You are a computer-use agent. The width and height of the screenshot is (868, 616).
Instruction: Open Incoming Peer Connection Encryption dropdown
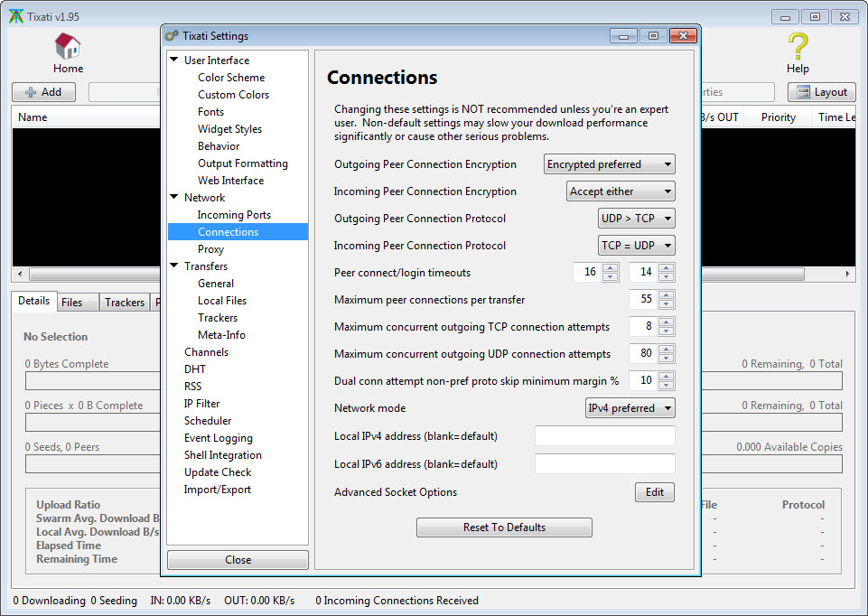click(621, 191)
